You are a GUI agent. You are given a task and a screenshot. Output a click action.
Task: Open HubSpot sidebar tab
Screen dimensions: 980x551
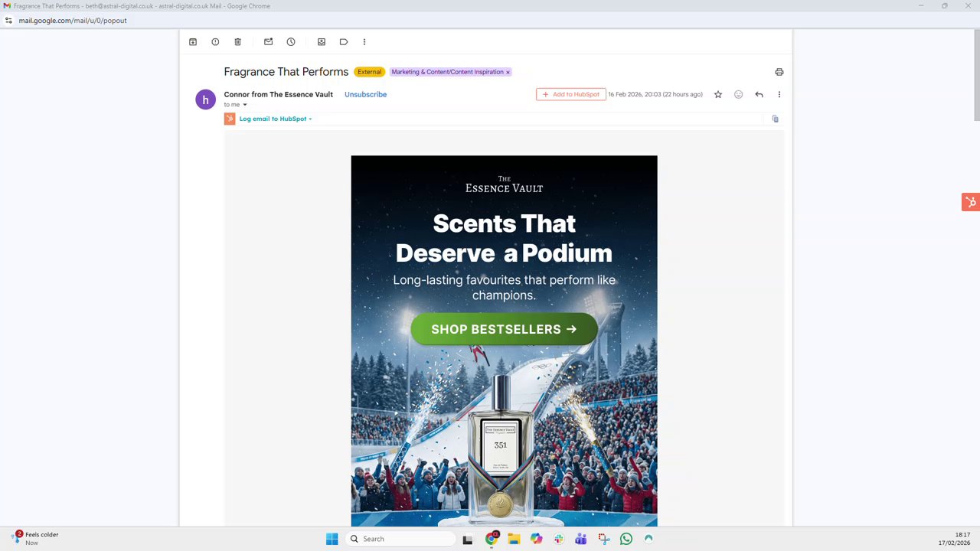[971, 202]
